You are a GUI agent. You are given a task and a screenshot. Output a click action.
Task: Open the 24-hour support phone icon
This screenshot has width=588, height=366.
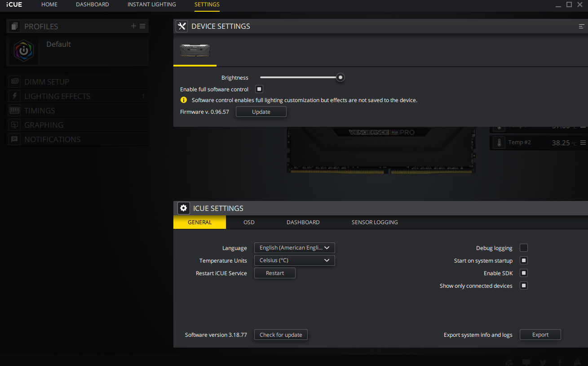(509, 362)
